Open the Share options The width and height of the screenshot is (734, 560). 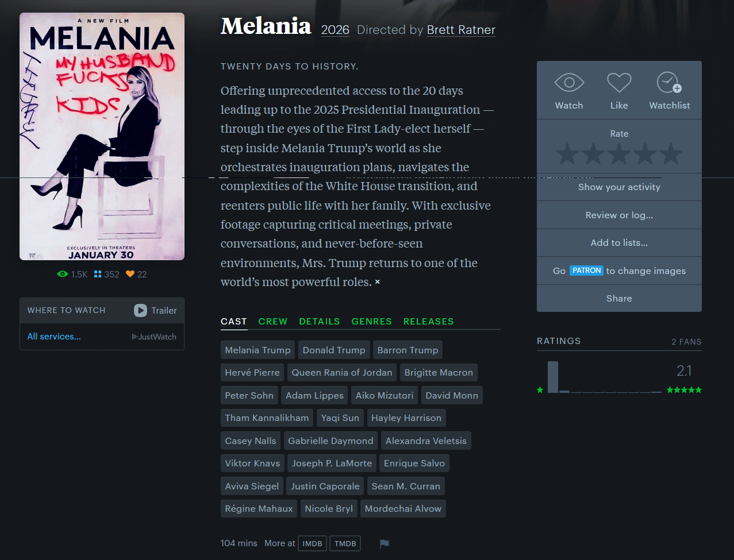(x=619, y=299)
